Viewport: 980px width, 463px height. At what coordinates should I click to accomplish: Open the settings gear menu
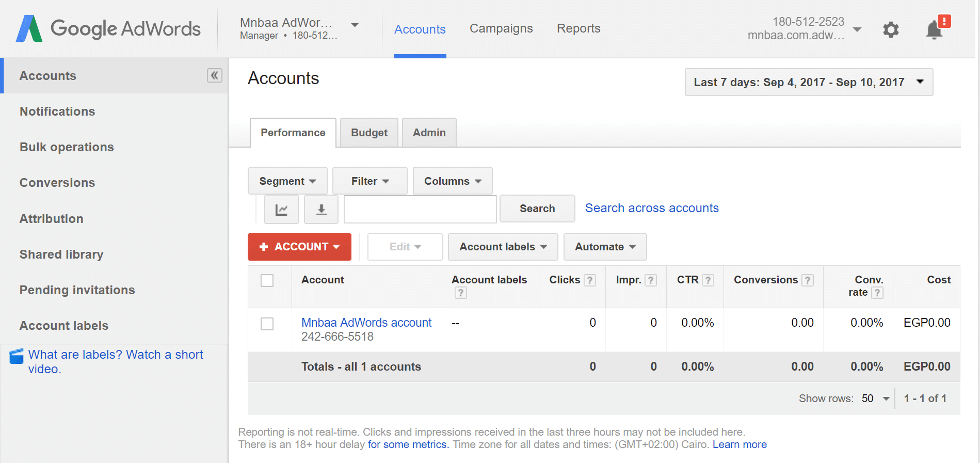tap(891, 29)
